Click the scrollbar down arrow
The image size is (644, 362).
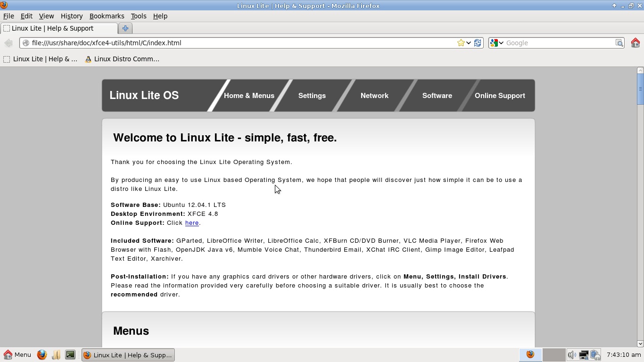(x=640, y=344)
